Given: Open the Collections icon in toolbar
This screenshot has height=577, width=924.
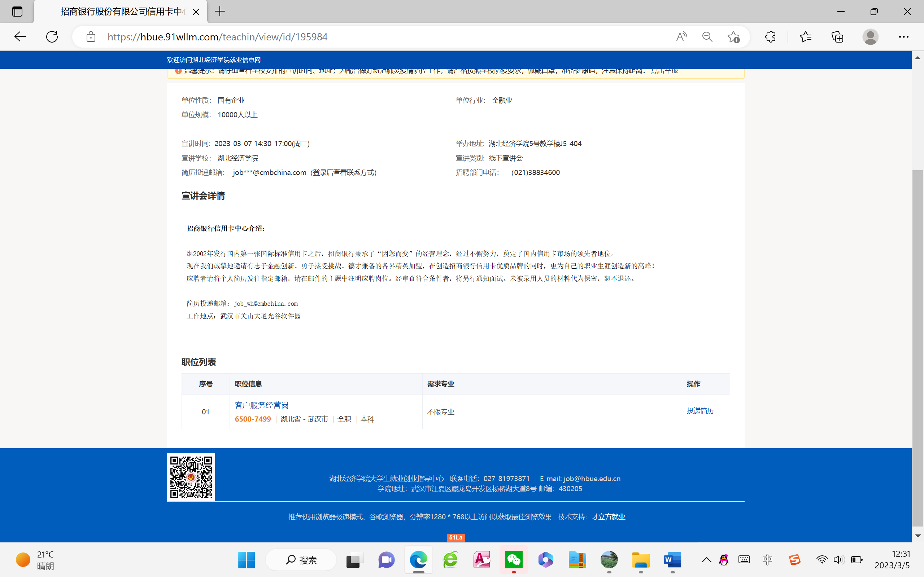Looking at the screenshot, I should coord(837,37).
